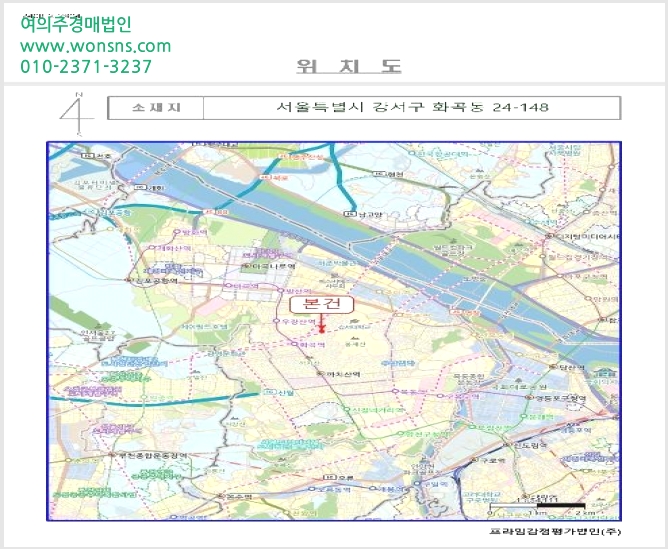Click the 마곡나루역 station marker
Screen dimensions: 668x549
pos(246,266)
